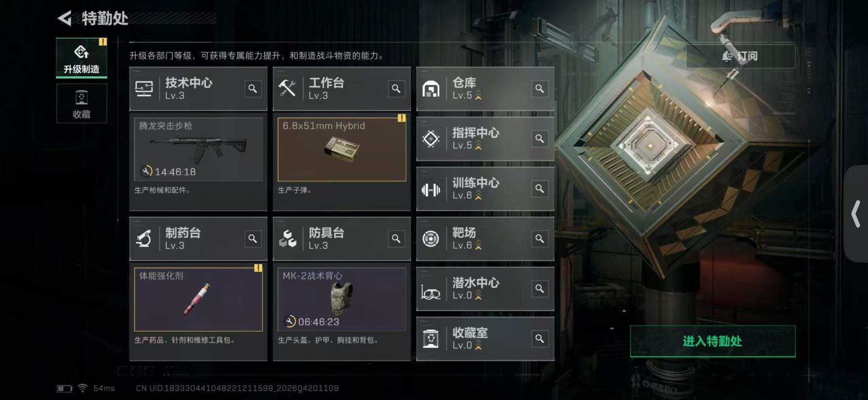
Task: Click the 进入特勤处 button
Action: 712,341
